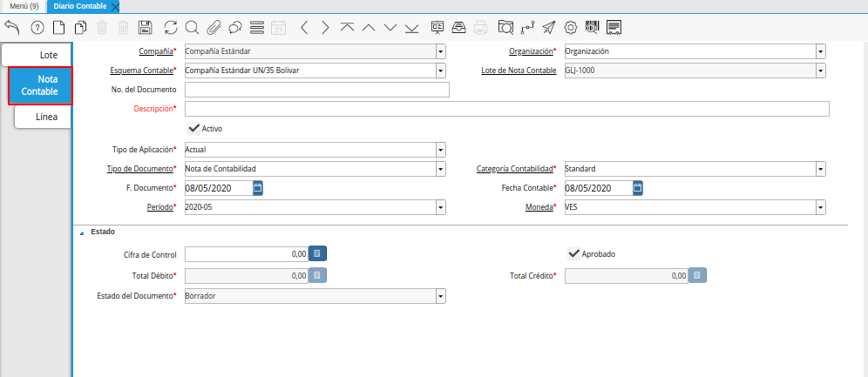This screenshot has width=868, height=377.
Task: Open the Tipo de Documento dropdown
Action: [x=441, y=169]
